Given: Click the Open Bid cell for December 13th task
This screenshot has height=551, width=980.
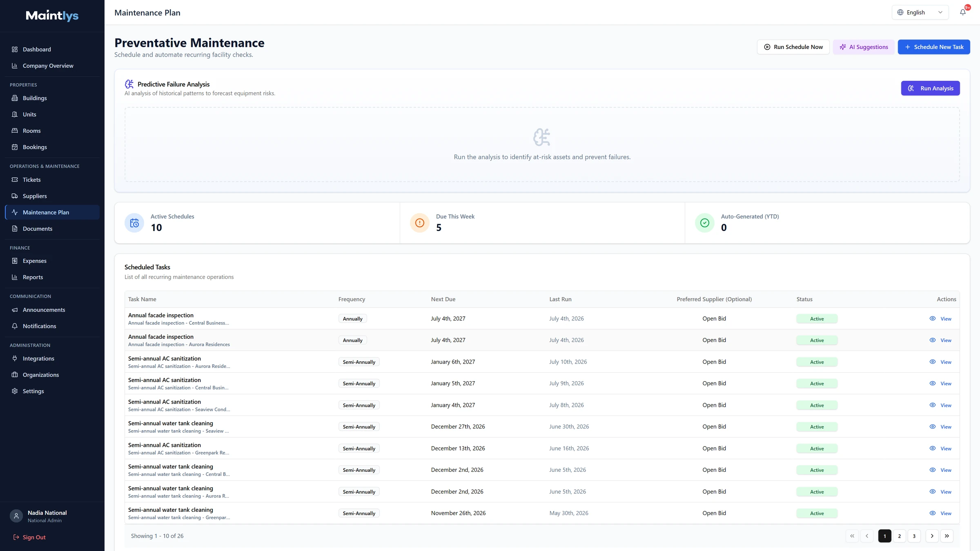Looking at the screenshot, I should coord(714,448).
